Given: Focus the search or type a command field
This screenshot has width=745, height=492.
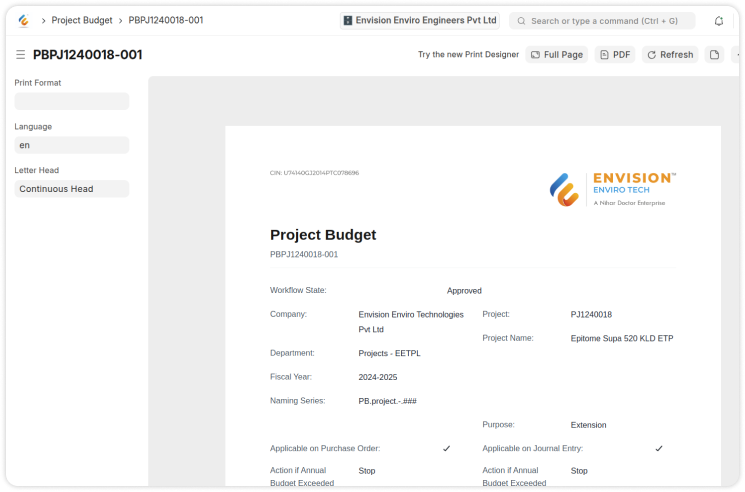Looking at the screenshot, I should point(602,21).
